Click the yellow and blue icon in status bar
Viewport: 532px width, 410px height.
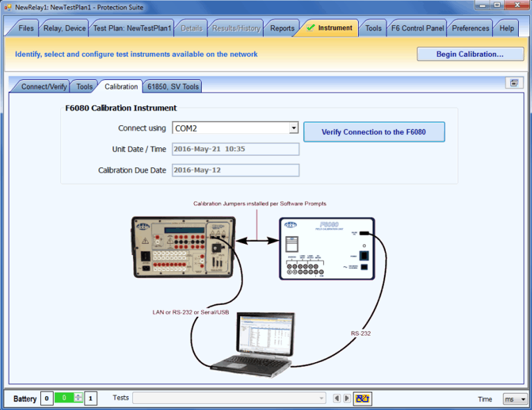[362, 398]
